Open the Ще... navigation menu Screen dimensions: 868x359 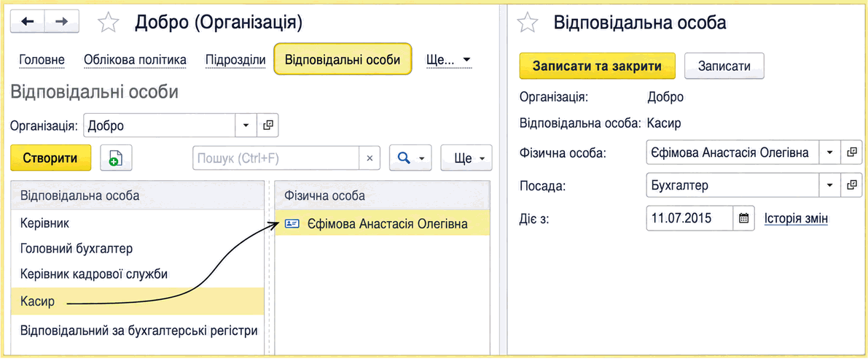[448, 59]
